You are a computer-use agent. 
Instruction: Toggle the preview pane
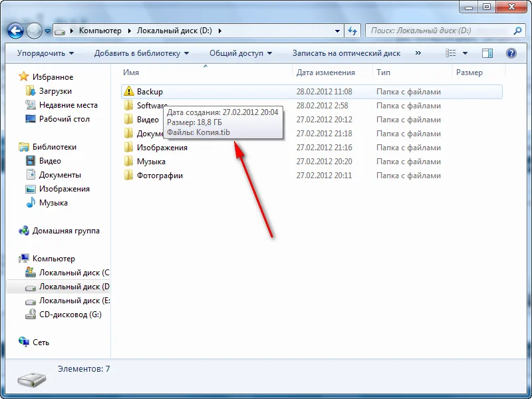coord(487,53)
